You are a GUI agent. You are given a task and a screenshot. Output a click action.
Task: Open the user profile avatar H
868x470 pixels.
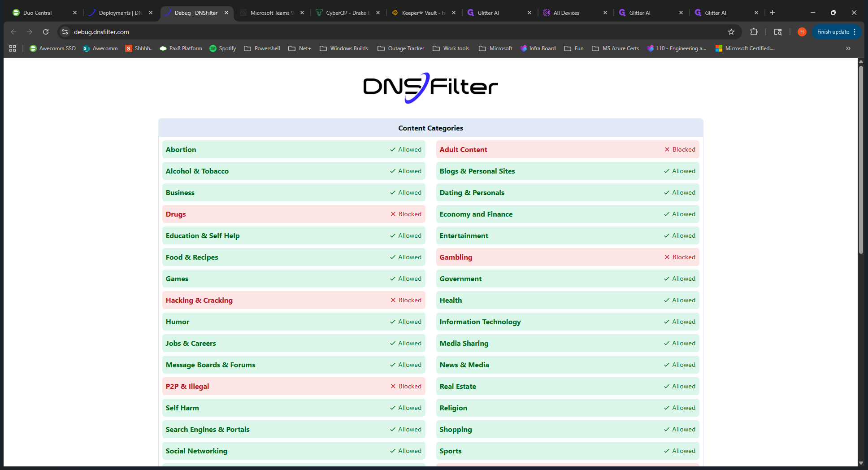tap(802, 32)
